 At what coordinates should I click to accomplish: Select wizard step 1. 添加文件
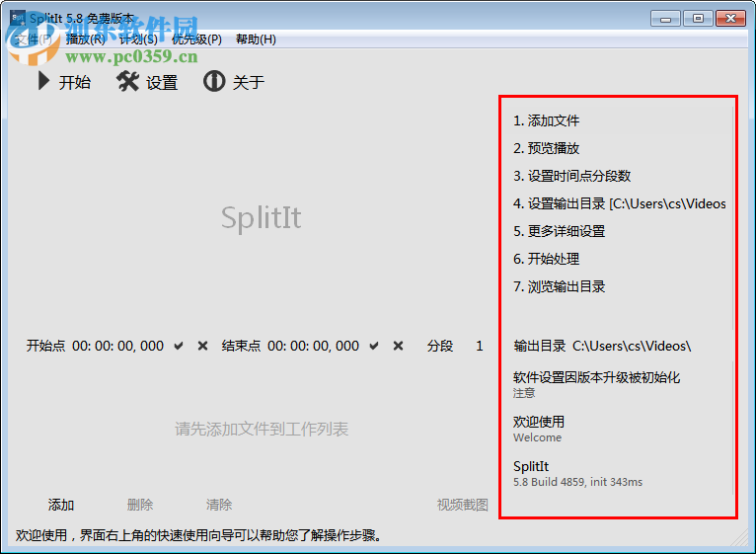546,120
